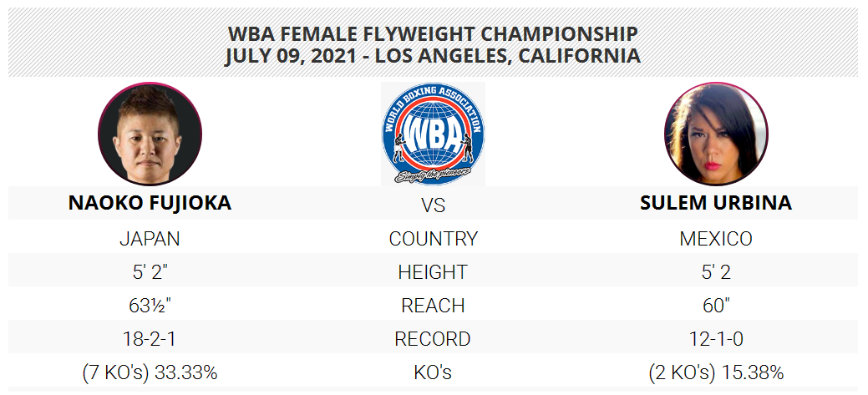Click the JAPAN country value
Image resolution: width=868 pixels, height=395 pixels.
click(150, 239)
